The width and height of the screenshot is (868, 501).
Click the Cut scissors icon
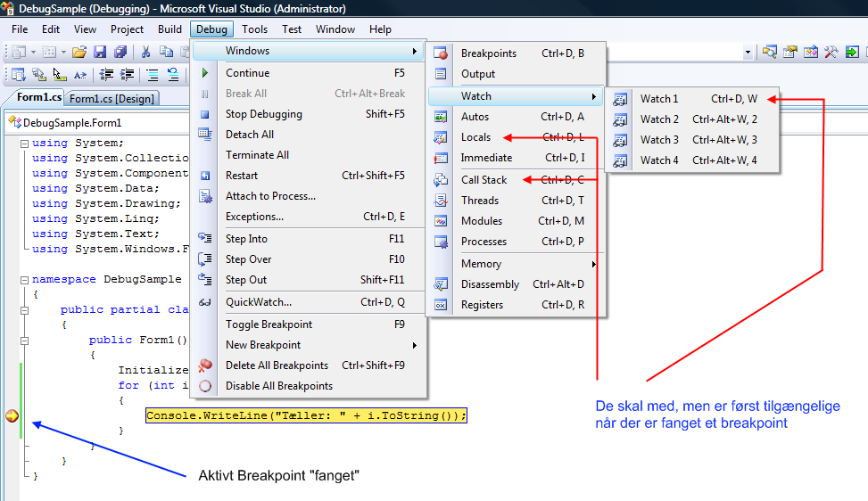point(145,52)
